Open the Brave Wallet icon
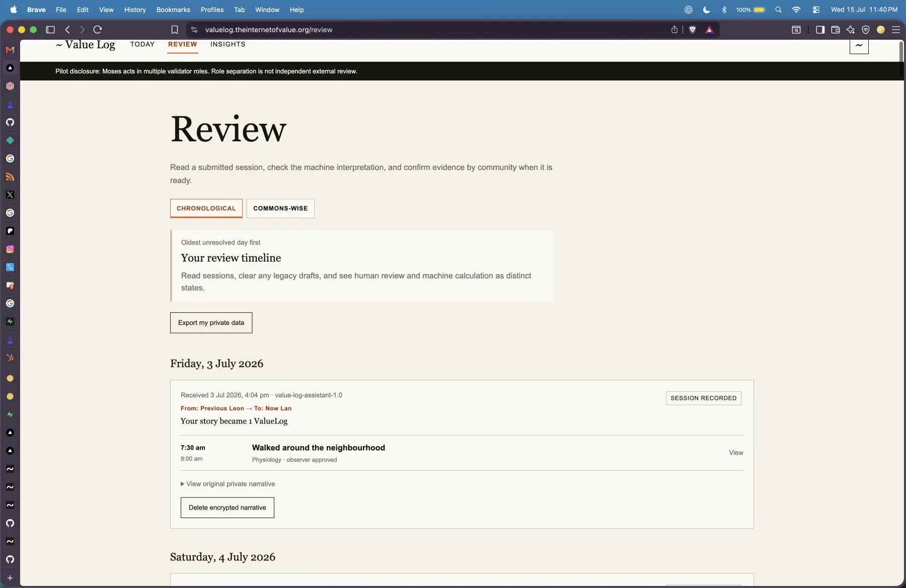Viewport: 906px width, 588px height. click(x=836, y=30)
